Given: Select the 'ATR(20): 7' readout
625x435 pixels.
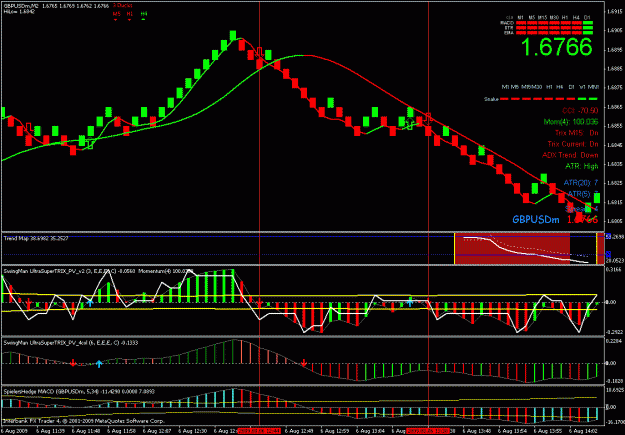Looking at the screenshot, I should [581, 183].
